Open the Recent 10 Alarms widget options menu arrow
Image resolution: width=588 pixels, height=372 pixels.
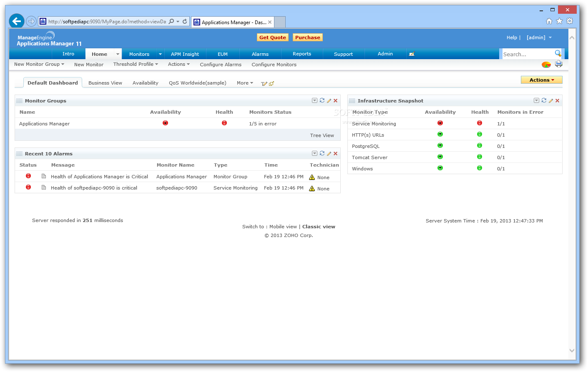314,153
